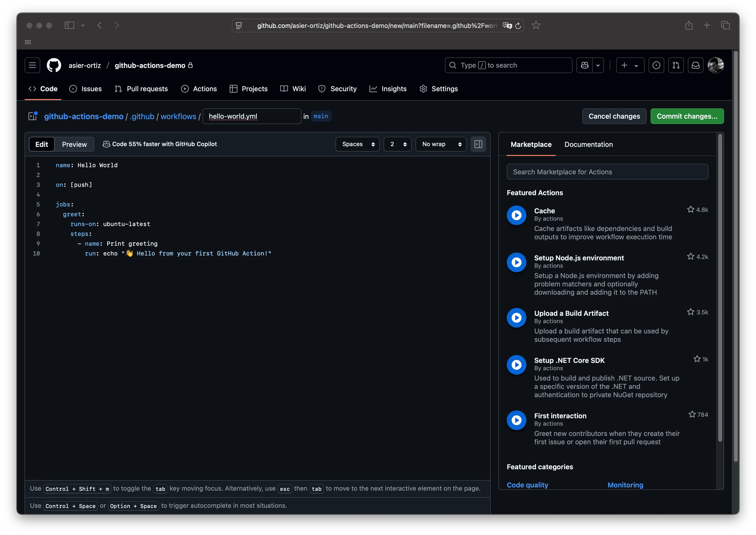
Task: Switch to the Code repository tab
Action: [x=43, y=89]
